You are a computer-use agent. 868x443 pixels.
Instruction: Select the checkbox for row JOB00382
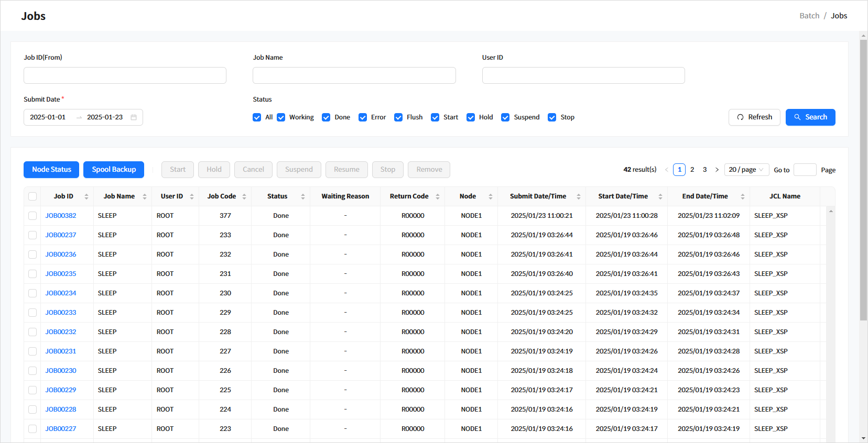pyautogui.click(x=32, y=216)
